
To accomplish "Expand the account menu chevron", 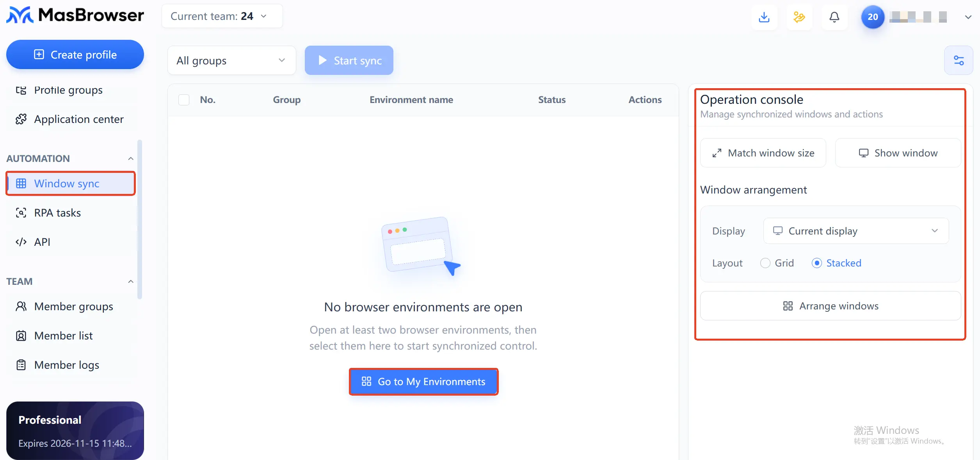I will pos(968,17).
